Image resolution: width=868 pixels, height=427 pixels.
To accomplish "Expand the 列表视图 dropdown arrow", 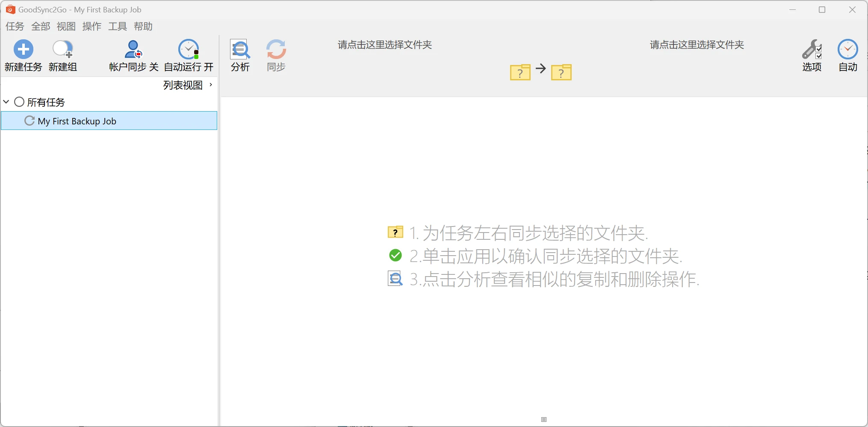I will coord(211,85).
